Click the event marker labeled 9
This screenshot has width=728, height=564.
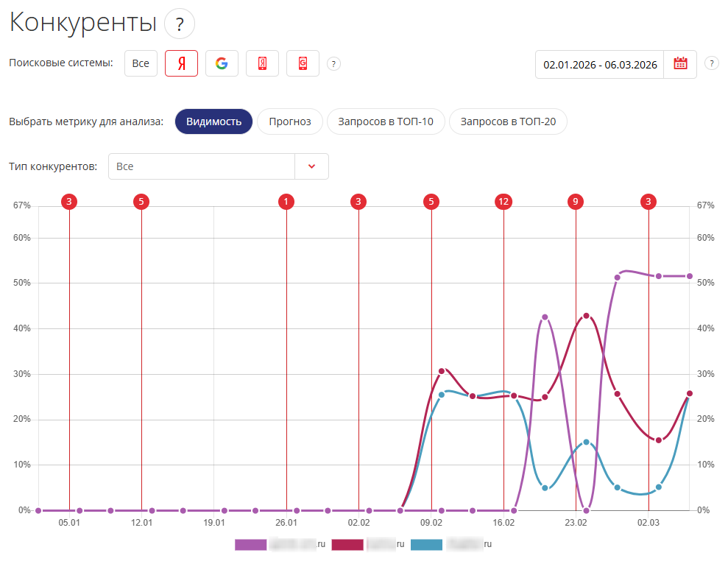(x=576, y=202)
